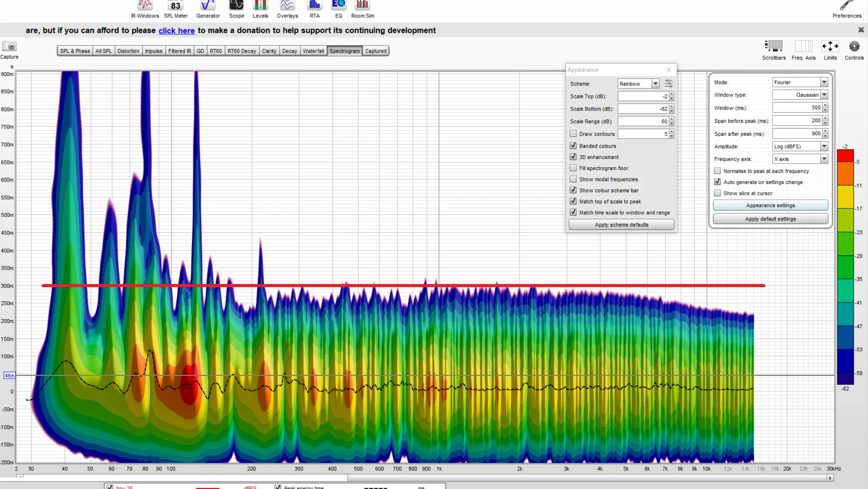Click the Scale Top (dB) field

tap(643, 96)
